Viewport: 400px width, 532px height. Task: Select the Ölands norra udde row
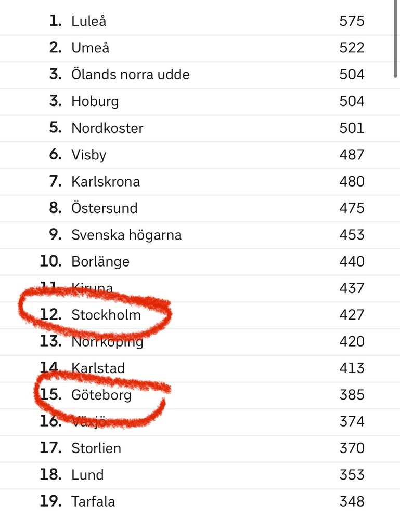[200, 75]
